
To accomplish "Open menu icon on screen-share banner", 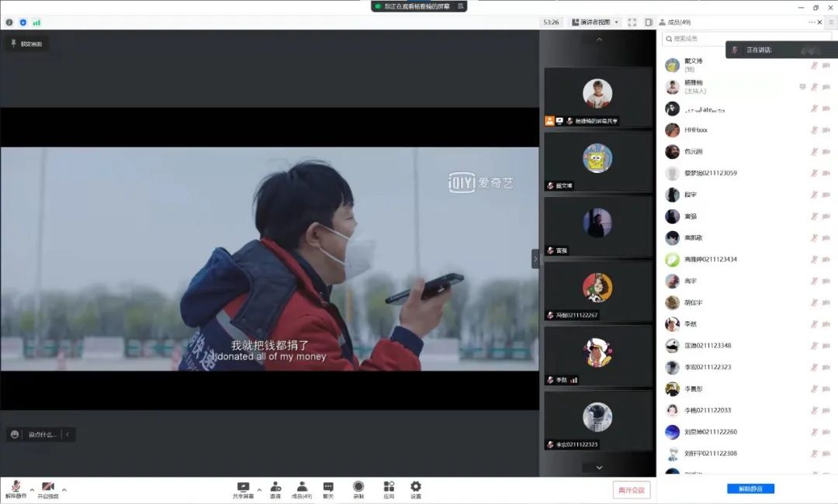I will (460, 6).
